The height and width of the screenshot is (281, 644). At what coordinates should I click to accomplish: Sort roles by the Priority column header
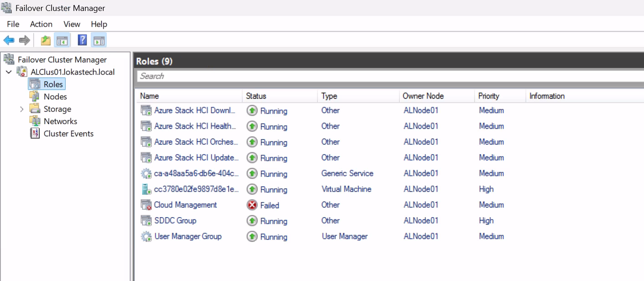tap(500, 96)
